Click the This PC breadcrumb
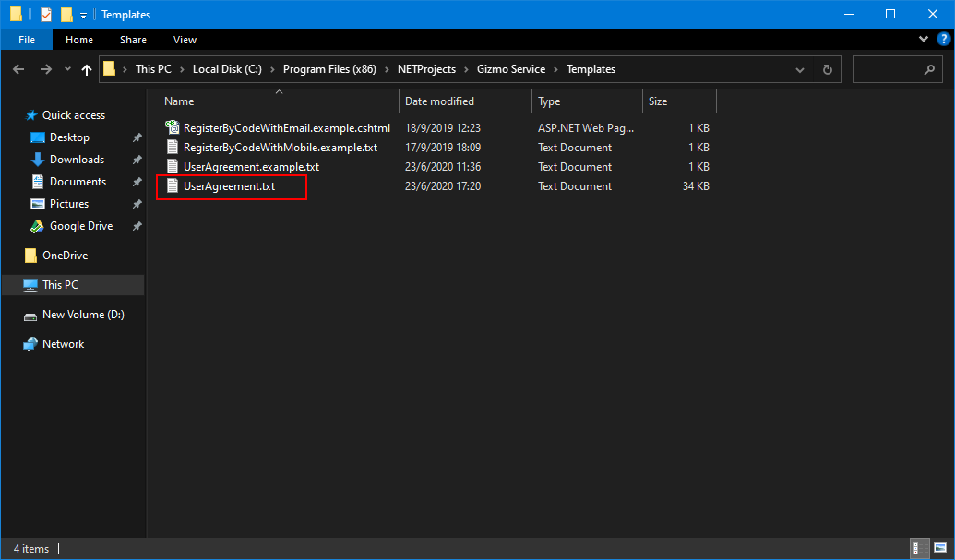The height and width of the screenshot is (560, 955). point(153,69)
